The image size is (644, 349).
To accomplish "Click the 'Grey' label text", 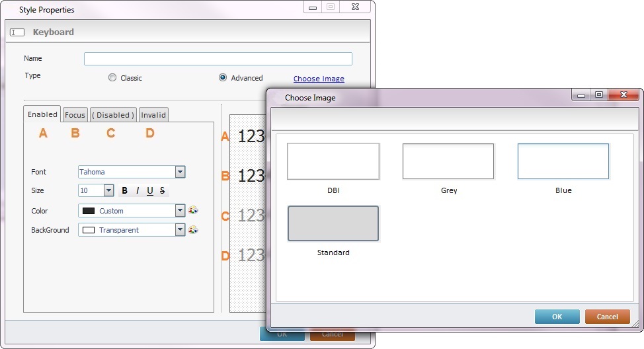I will point(449,190).
